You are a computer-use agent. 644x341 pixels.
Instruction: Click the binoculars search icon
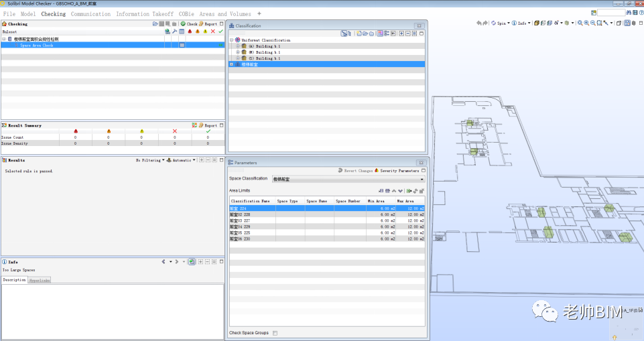click(x=629, y=13)
